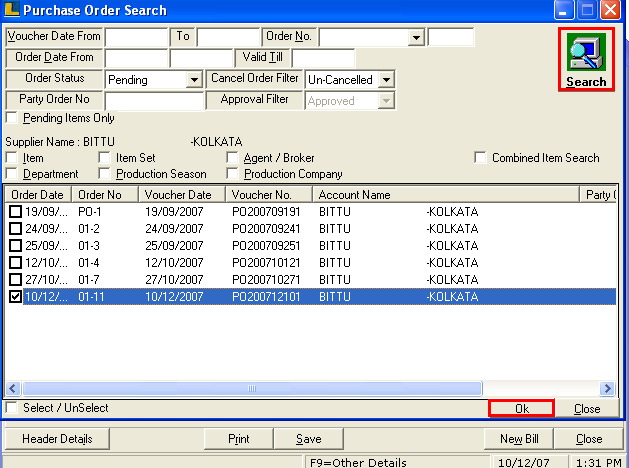Screen dimensions: 629x468
Task: Open Cancel Order Filter Un-Cancelled dropdown
Action: 386,79
